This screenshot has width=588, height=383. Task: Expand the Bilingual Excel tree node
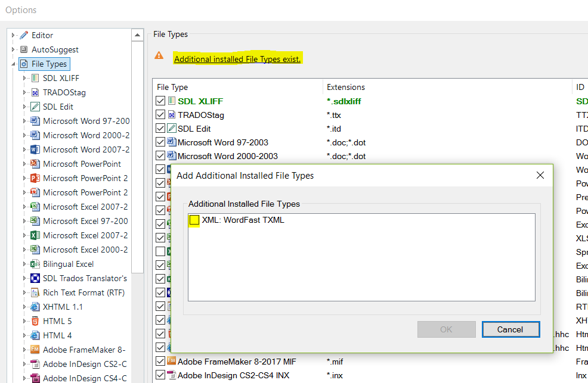coord(25,264)
